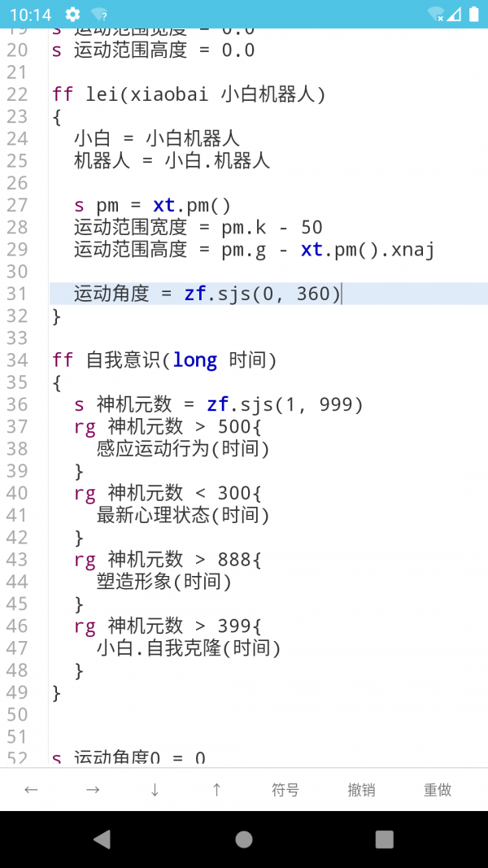Tap line number 49 in gutter
The width and height of the screenshot is (488, 868).
coord(17,692)
